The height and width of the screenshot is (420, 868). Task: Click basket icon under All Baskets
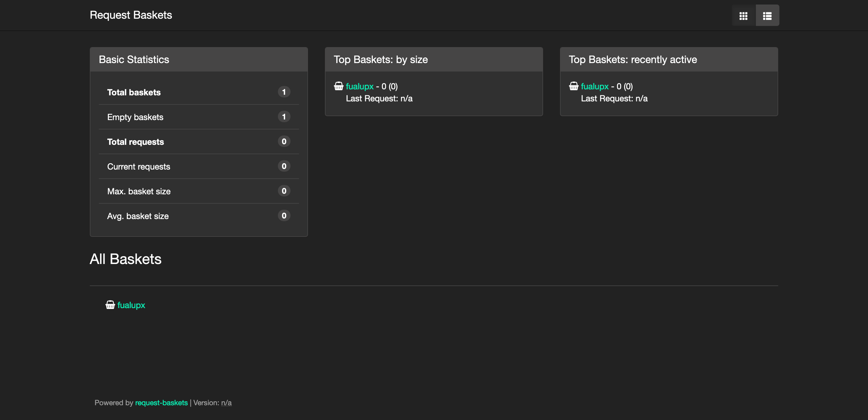tap(110, 305)
